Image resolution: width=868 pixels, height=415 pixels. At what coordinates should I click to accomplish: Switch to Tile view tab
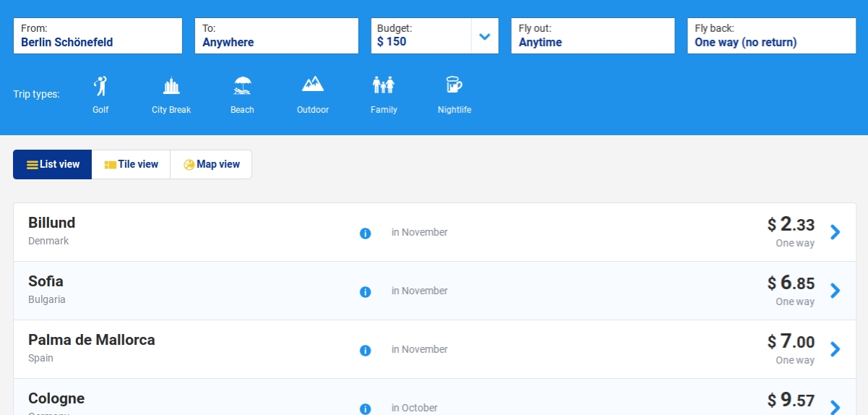click(x=131, y=164)
